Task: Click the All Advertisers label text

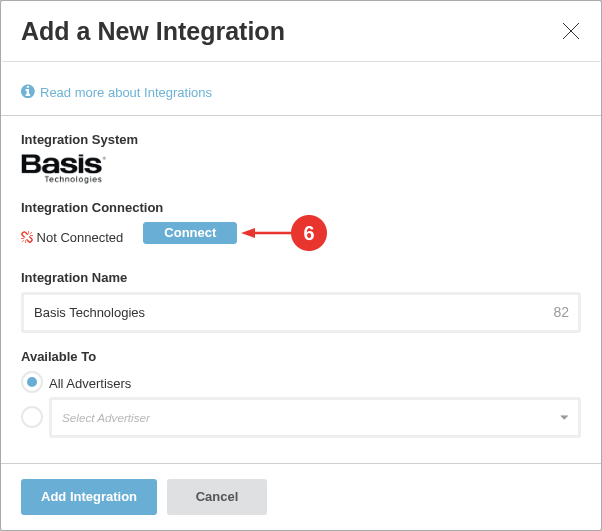Action: pos(90,384)
